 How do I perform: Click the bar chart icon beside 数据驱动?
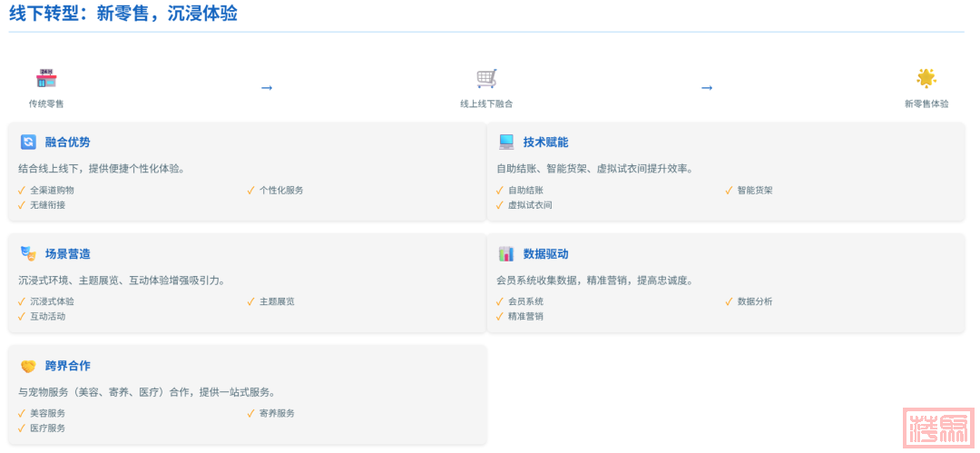click(506, 254)
